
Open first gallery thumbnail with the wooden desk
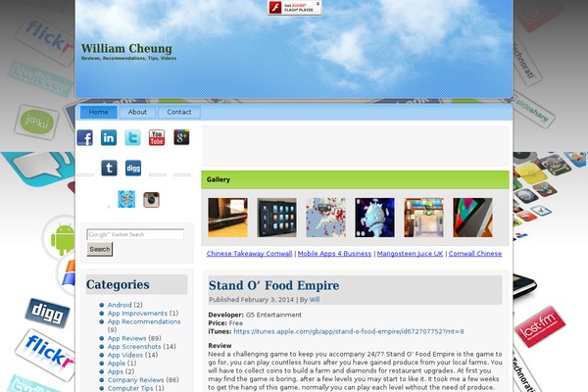pos(228,218)
